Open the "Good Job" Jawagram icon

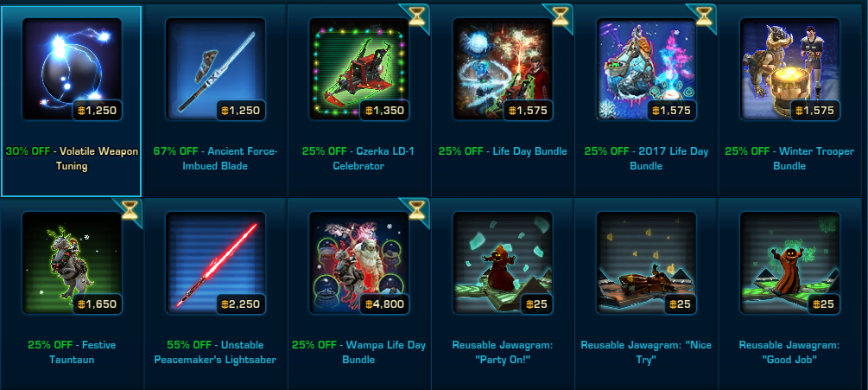click(790, 263)
